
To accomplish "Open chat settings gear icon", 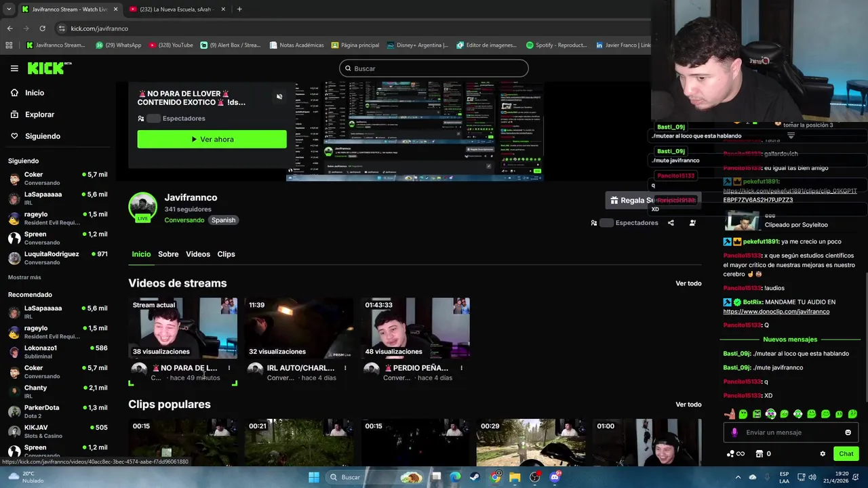I will tap(823, 454).
